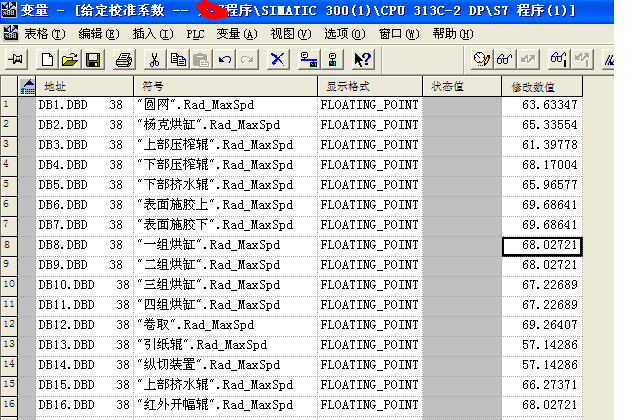Cut selection with the scissors icon
This screenshot has width=640, height=420.
(x=154, y=60)
